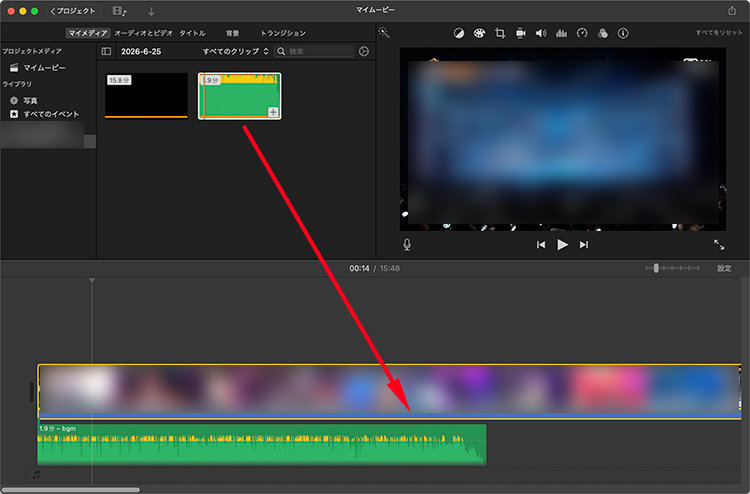The height and width of the screenshot is (494, 750).
Task: Click the voiceover microphone icon
Action: click(407, 244)
